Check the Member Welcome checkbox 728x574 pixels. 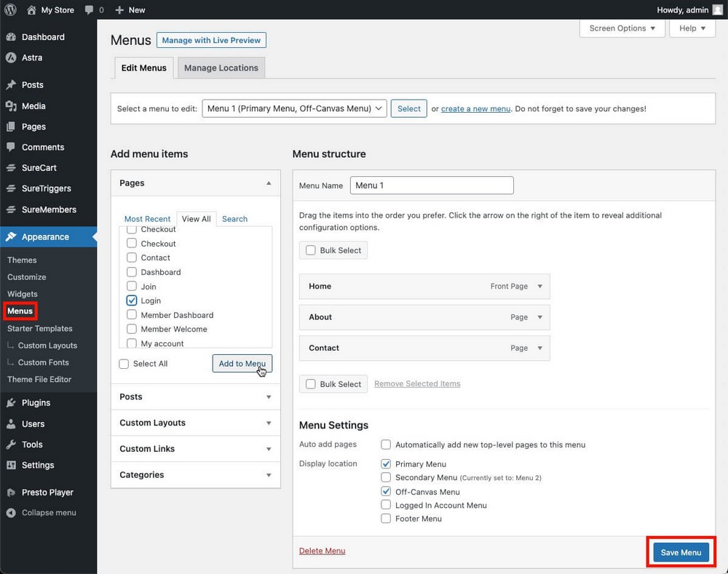click(x=132, y=329)
